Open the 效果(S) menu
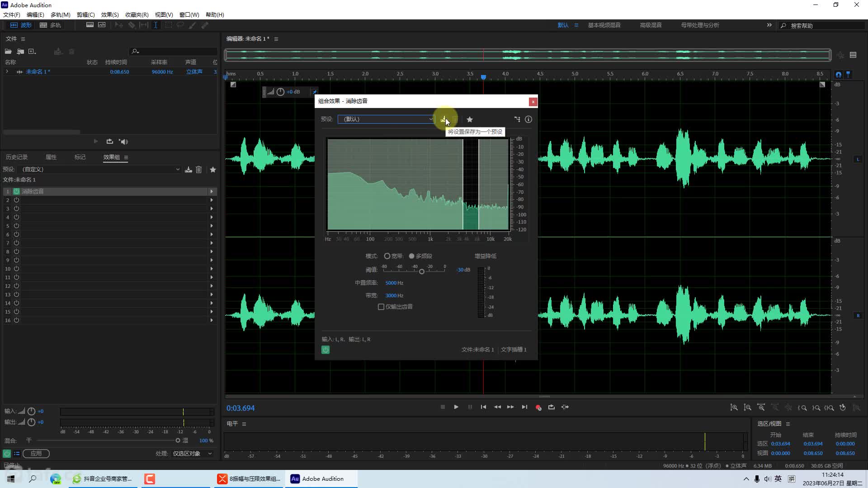Viewport: 868px width, 488px height. pyautogui.click(x=110, y=15)
